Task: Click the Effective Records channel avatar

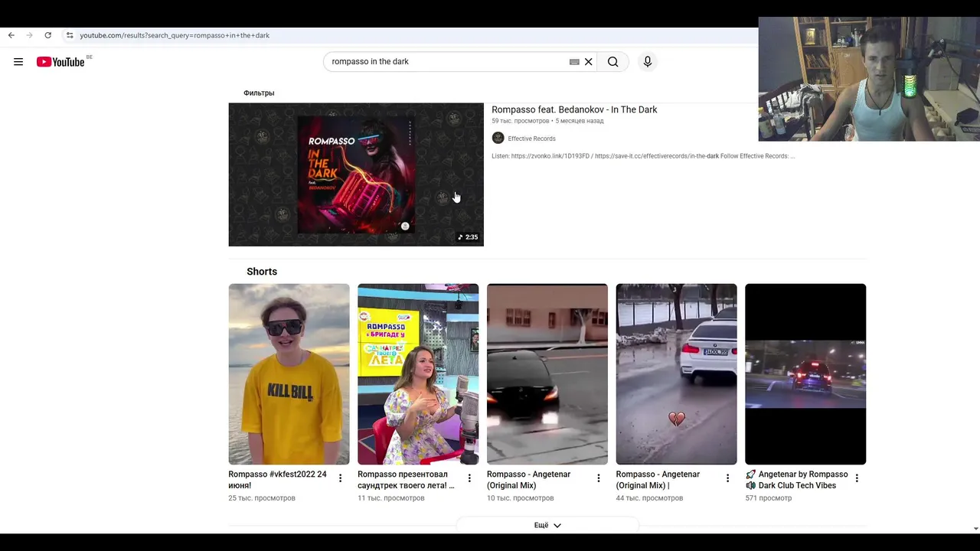Action: coord(498,138)
